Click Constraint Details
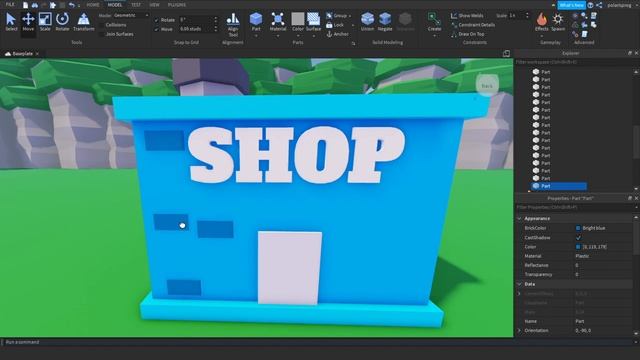The width and height of the screenshot is (640, 360). point(473,25)
